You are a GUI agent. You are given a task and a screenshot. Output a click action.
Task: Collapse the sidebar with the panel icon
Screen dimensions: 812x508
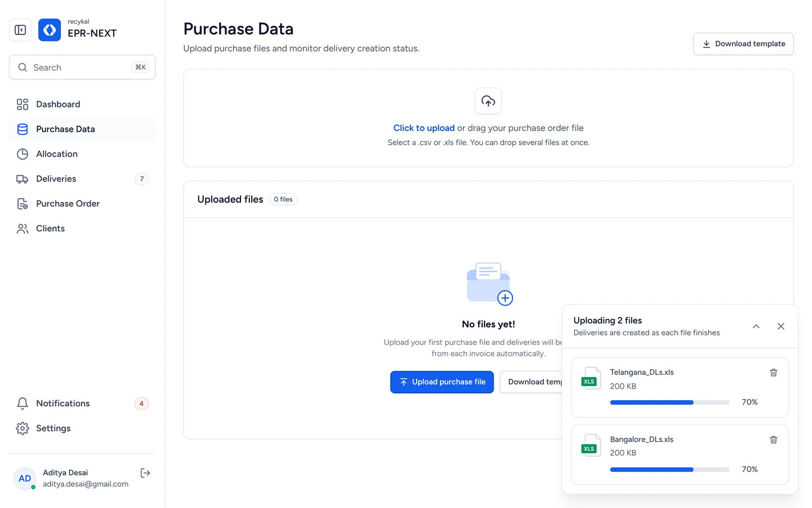tap(20, 30)
